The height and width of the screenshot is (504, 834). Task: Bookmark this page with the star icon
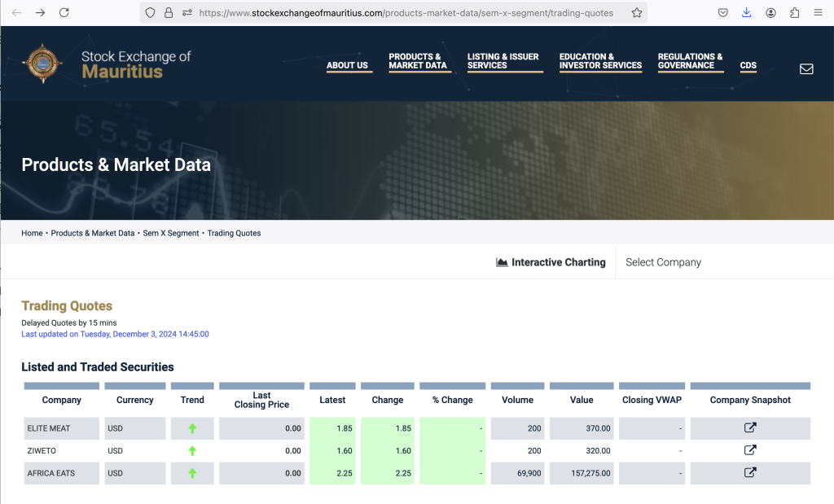[637, 13]
